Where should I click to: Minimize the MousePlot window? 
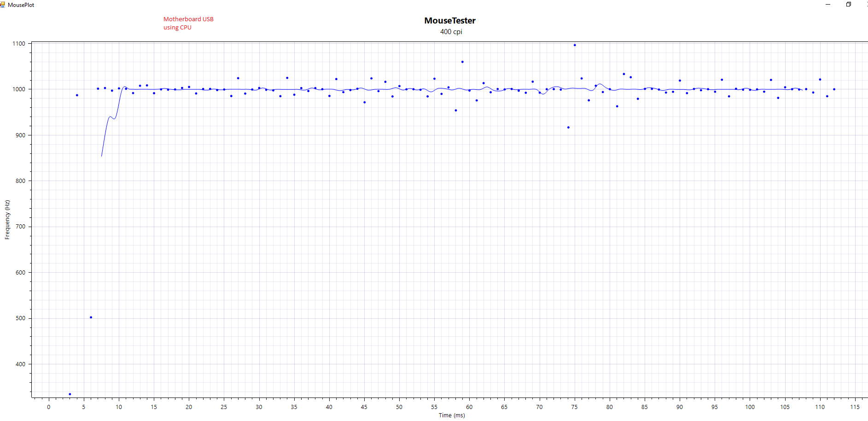(x=828, y=5)
